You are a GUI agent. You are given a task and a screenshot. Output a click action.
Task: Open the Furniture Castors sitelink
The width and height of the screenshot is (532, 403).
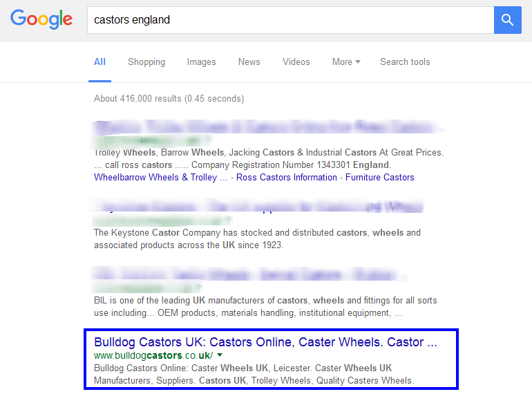point(380,177)
